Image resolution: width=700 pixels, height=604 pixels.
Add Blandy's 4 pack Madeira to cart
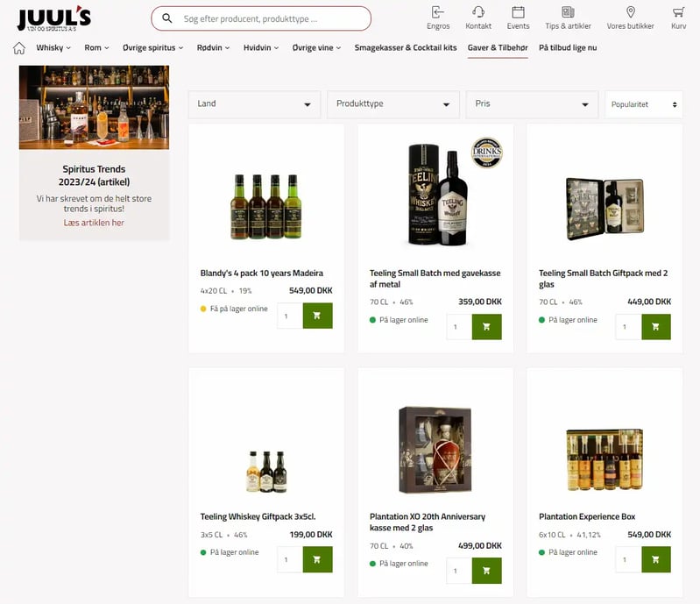317,316
